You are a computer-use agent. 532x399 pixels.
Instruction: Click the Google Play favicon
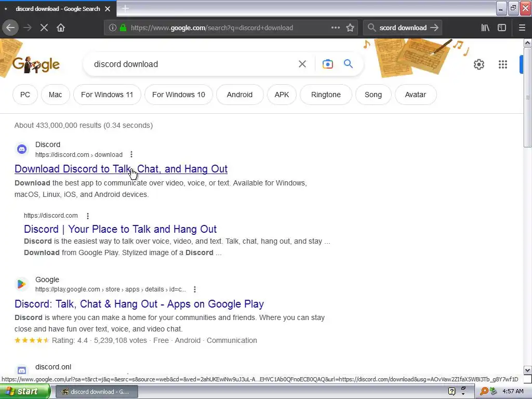coord(22,284)
